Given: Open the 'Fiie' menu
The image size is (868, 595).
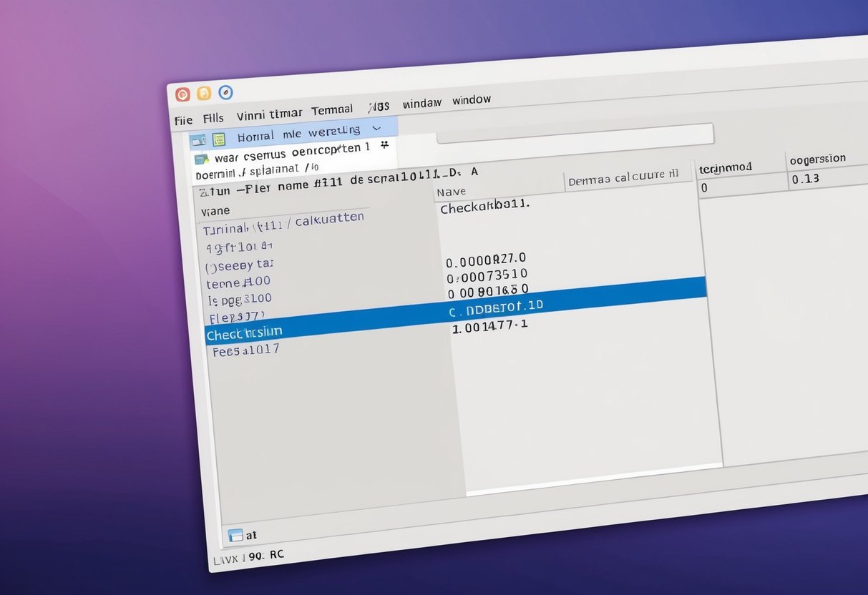Looking at the screenshot, I should tap(183, 120).
